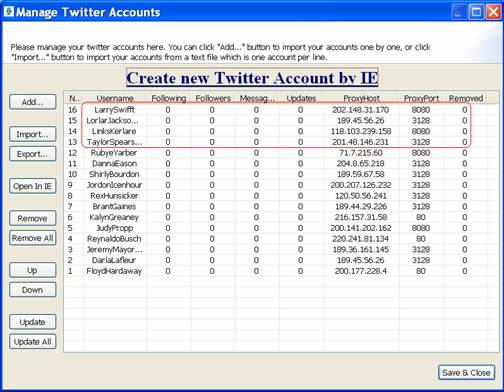504x392 pixels.
Task: Click proxy host 200.177.228.4
Action: tap(361, 271)
